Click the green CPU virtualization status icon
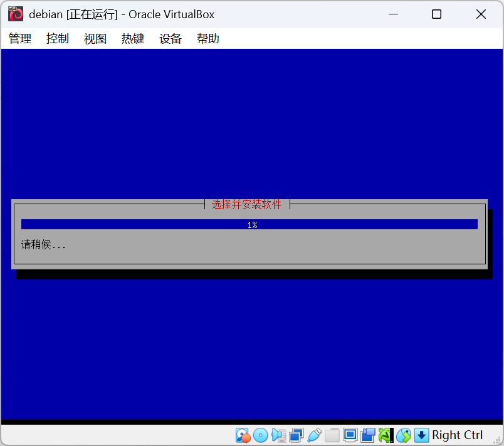504x446 pixels. click(x=386, y=435)
